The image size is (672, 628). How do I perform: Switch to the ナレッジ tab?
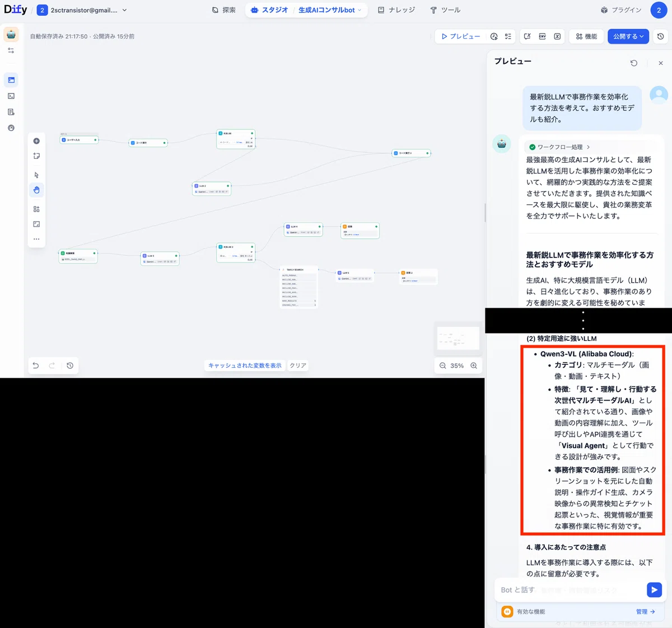396,10
